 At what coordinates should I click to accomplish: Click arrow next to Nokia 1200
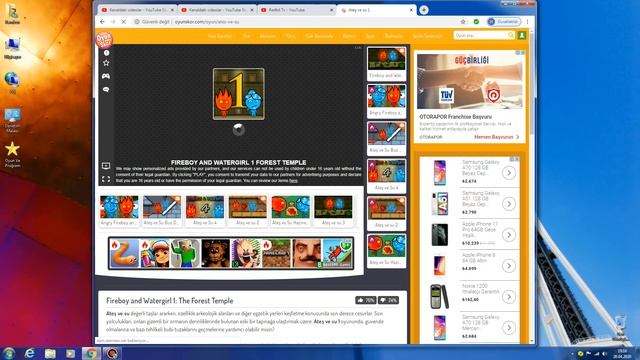tap(509, 297)
